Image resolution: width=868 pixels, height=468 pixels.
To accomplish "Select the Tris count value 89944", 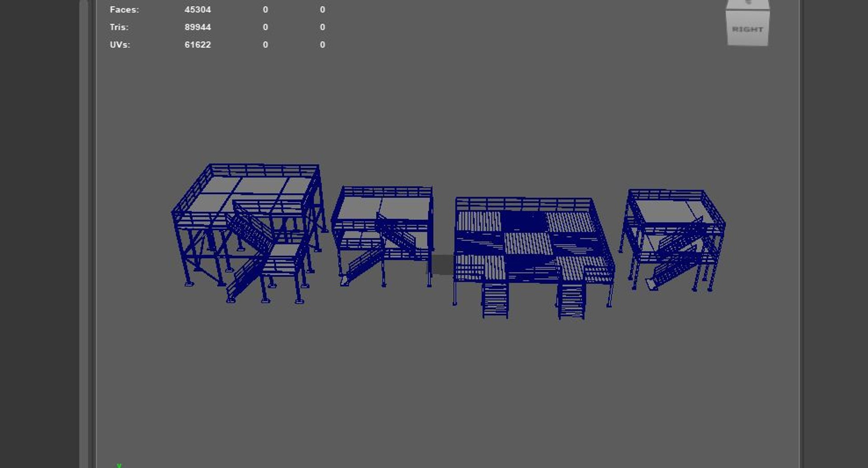I will tap(198, 27).
